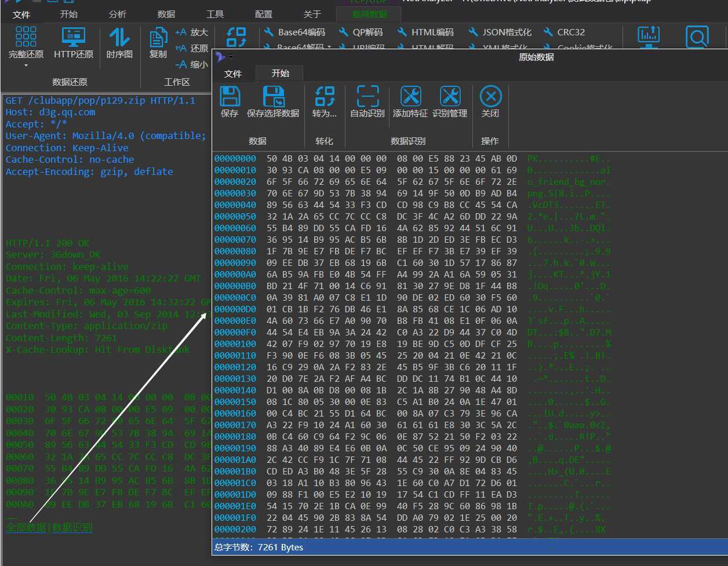Switch to the 关于 ribbon tab
Image resolution: width=728 pixels, height=566 pixels.
312,14
